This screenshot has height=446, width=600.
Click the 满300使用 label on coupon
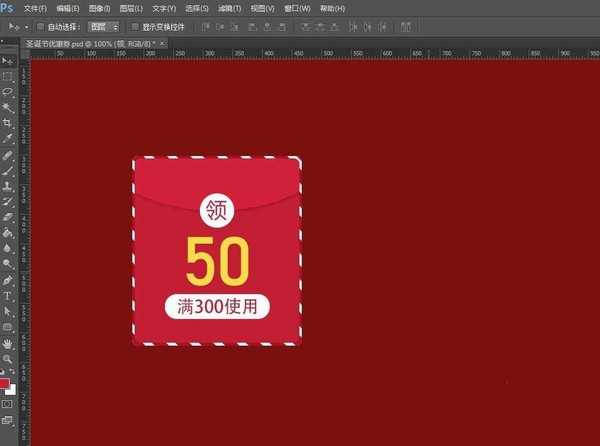tap(217, 306)
